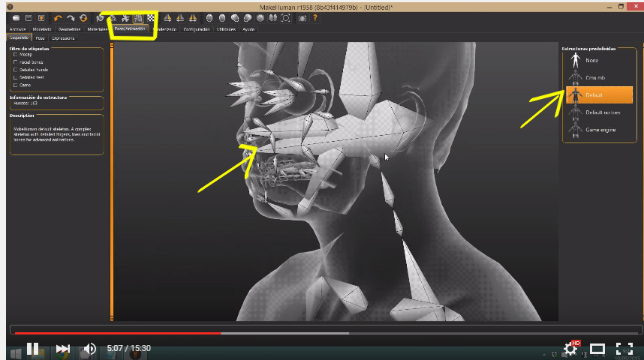This screenshot has width=644, height=360.
Task: Click the Load model toolbar icon
Action: coord(16,18)
